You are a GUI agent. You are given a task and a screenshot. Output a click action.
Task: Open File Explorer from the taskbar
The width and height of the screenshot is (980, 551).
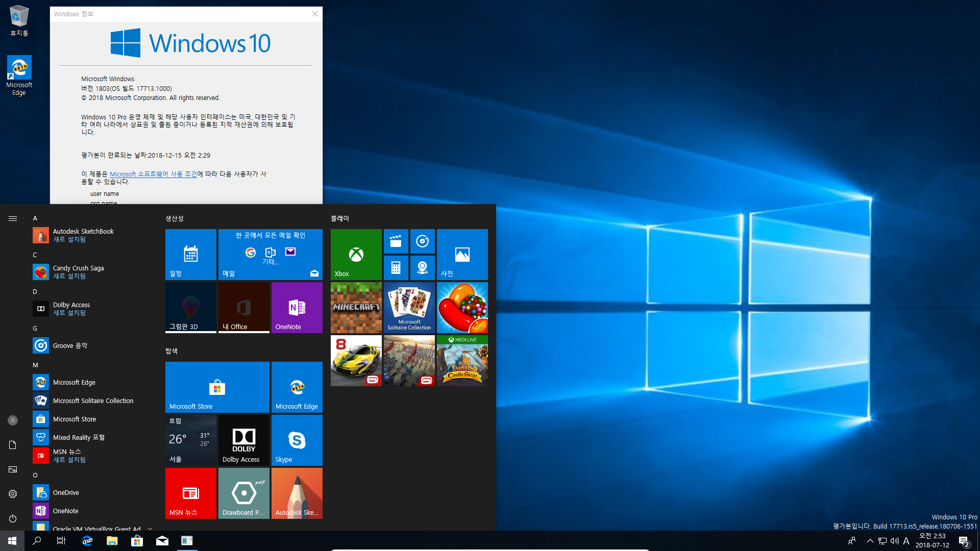point(112,541)
